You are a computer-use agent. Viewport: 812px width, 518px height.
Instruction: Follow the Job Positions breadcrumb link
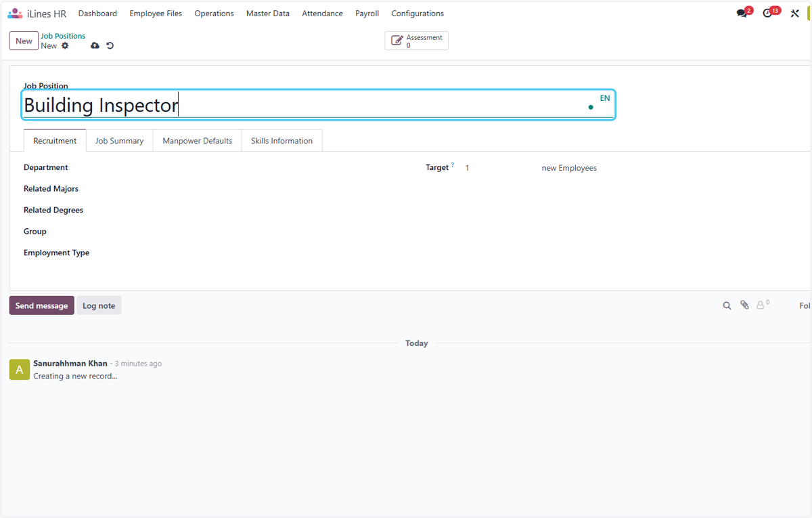[x=63, y=36]
